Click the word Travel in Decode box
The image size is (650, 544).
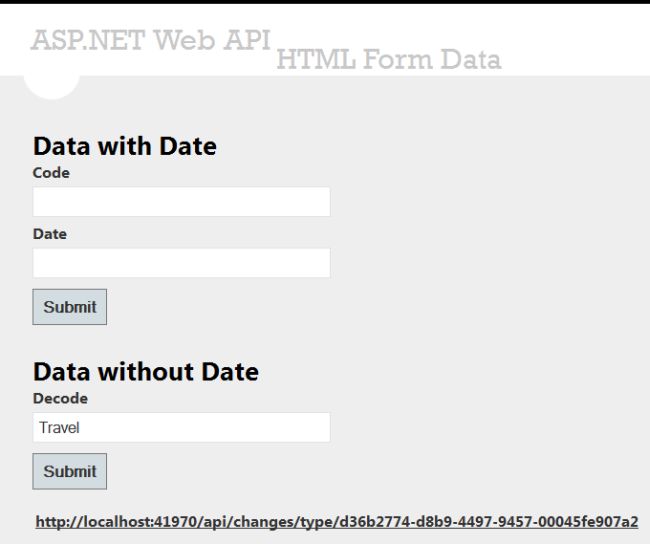59,428
